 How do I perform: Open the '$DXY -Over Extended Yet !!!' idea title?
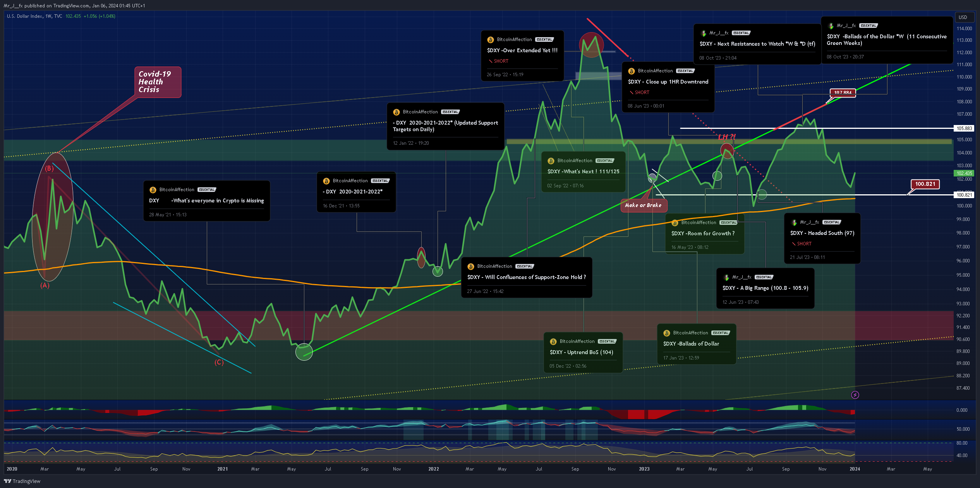(x=522, y=51)
